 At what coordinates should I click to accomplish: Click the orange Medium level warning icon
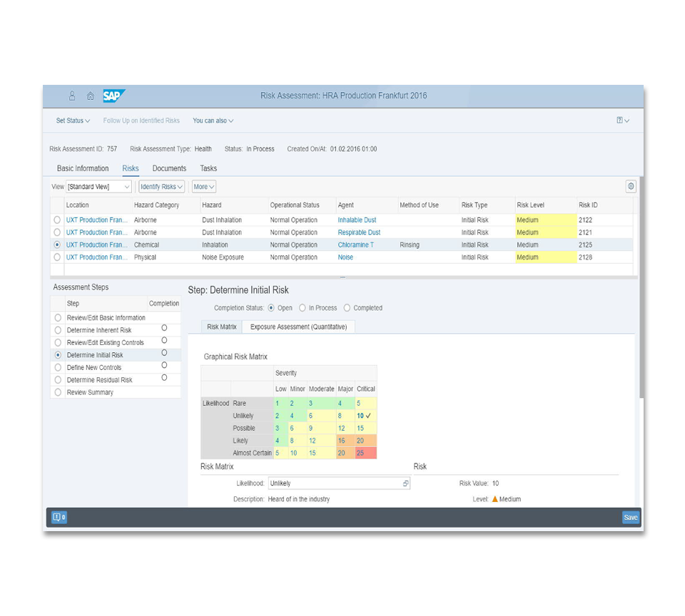pyautogui.click(x=495, y=499)
